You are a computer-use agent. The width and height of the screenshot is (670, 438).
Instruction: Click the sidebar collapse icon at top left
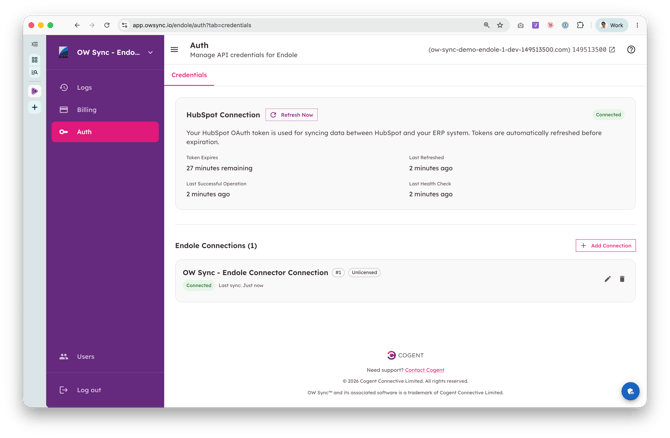(35, 44)
